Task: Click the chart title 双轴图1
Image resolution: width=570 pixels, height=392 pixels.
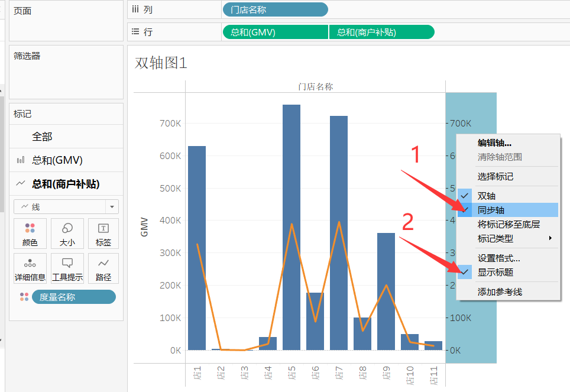Action: tap(161, 63)
